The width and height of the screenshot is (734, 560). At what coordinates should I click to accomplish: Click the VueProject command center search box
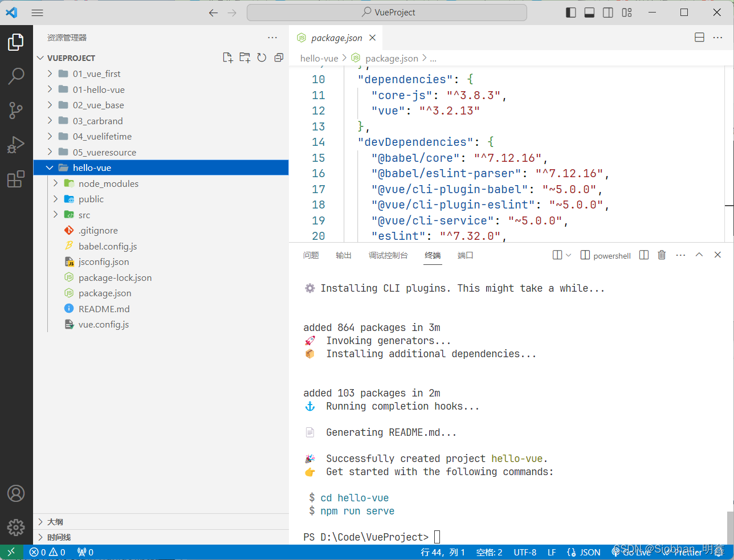tap(387, 13)
